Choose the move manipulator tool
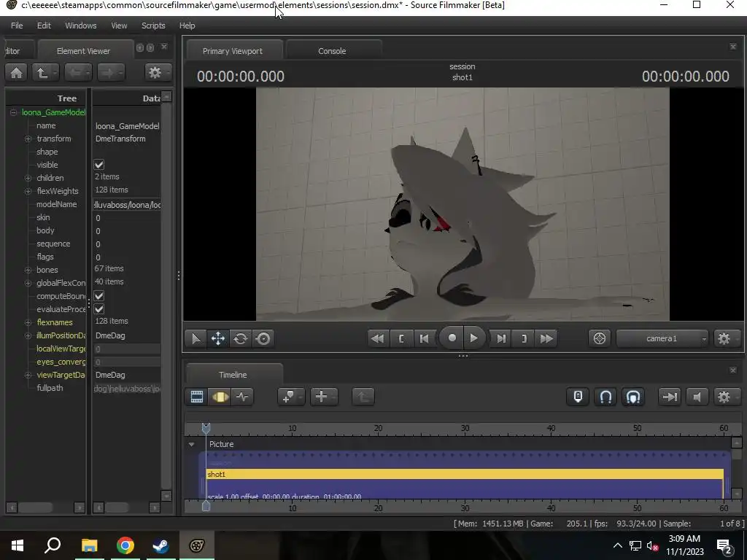 [x=217, y=338]
